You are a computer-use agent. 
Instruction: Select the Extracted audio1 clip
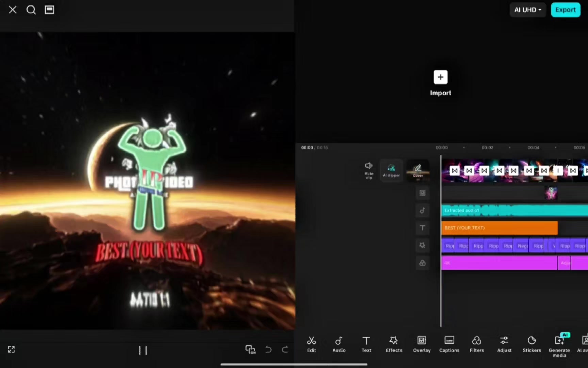pyautogui.click(x=514, y=211)
